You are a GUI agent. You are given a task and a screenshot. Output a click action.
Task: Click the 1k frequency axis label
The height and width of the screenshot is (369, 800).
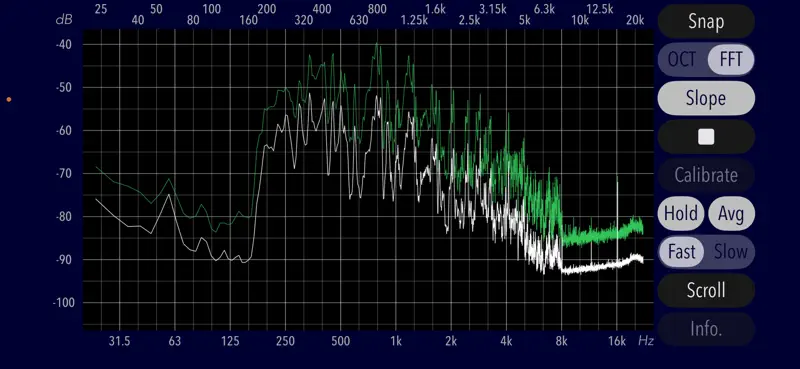point(395,341)
